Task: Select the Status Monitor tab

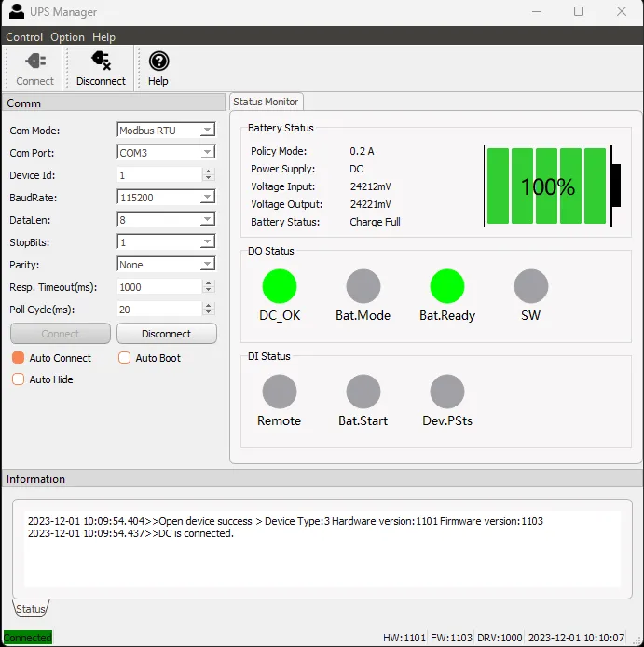Action: 266,102
